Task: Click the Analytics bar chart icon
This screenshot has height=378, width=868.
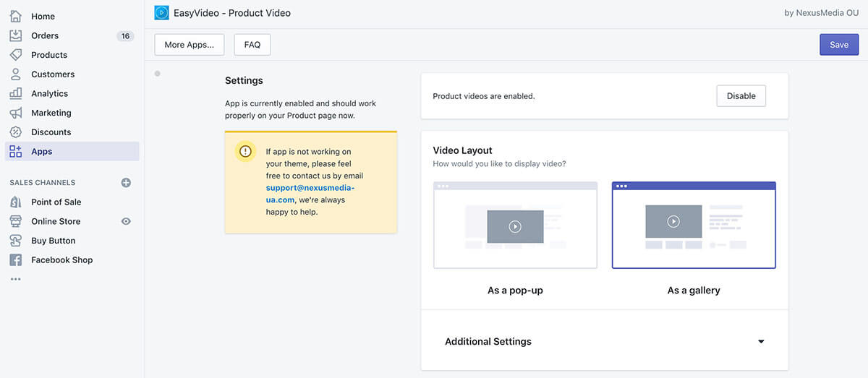Action: (15, 93)
